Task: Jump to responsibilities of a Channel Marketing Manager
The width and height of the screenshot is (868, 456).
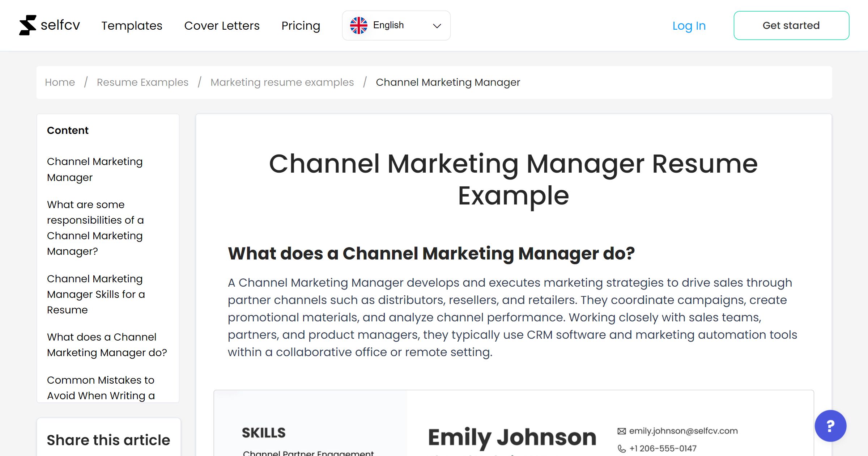Action: 95,228
